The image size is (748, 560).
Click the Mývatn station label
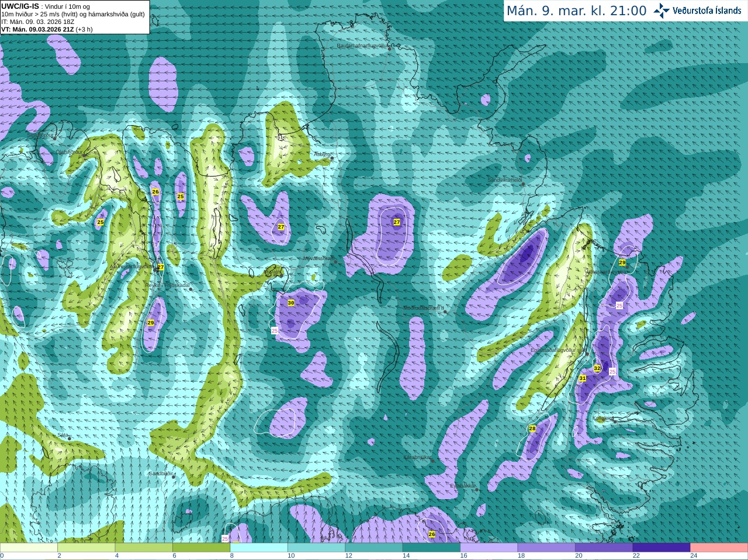tap(273, 272)
